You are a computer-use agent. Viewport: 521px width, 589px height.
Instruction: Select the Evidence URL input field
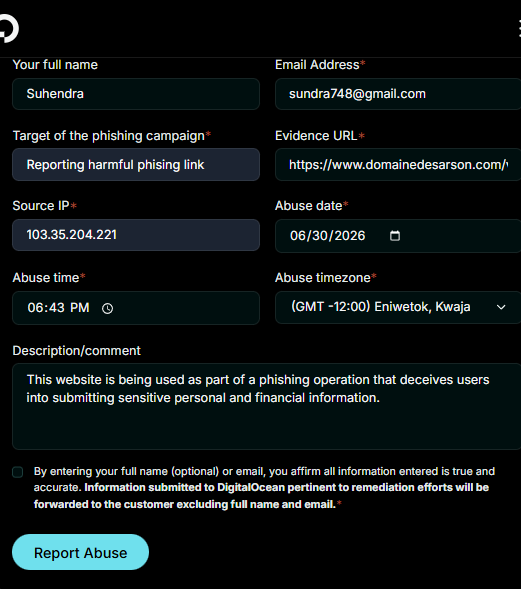tap(398, 165)
